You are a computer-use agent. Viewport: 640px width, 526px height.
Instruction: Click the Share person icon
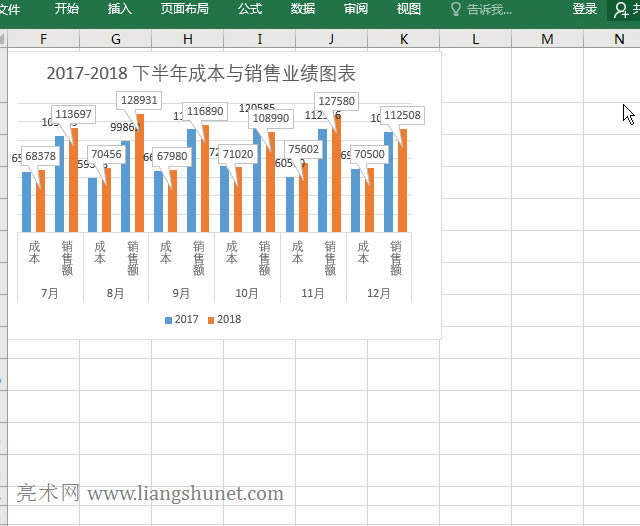624,9
